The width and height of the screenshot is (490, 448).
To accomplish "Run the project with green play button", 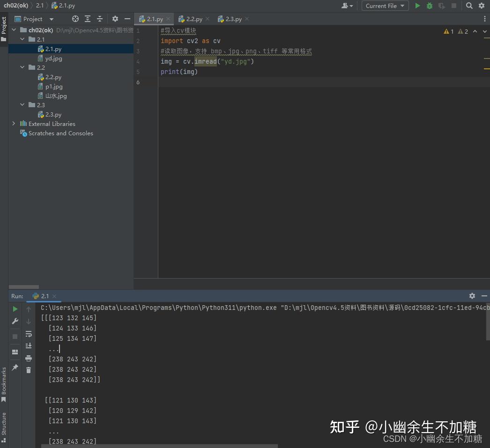I will [x=417, y=6].
